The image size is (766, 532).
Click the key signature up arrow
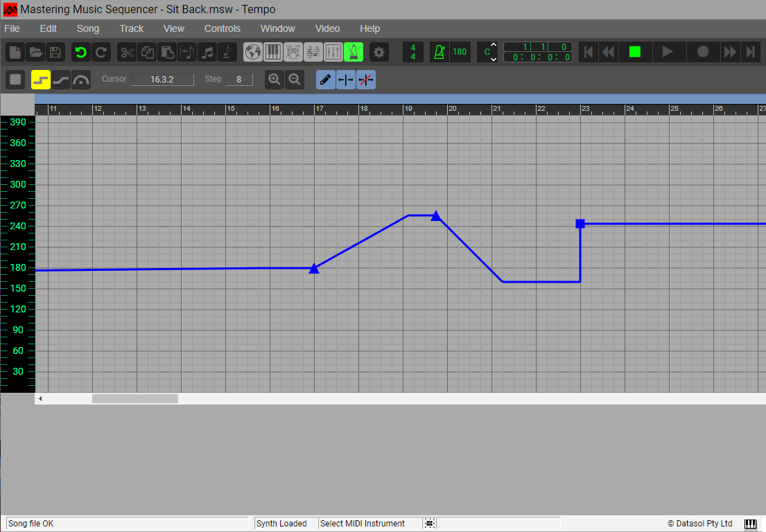click(x=494, y=46)
